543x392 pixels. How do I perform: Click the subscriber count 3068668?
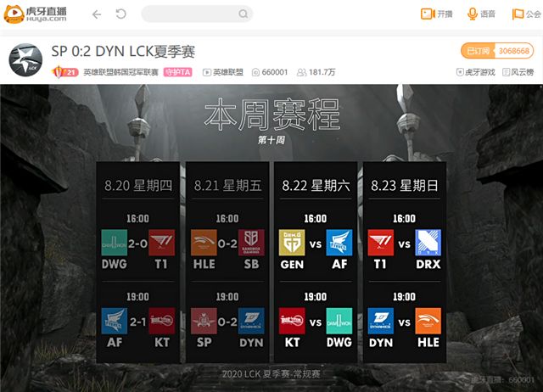[514, 51]
